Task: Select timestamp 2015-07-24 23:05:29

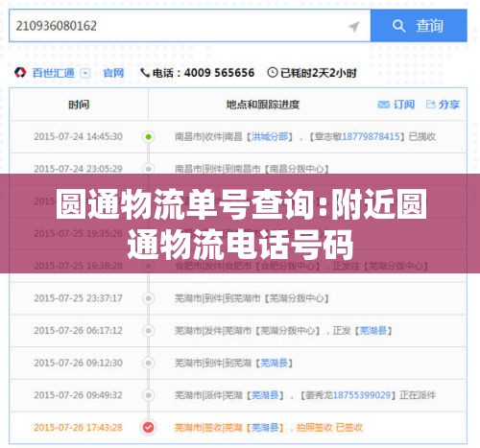Action: 78,169
